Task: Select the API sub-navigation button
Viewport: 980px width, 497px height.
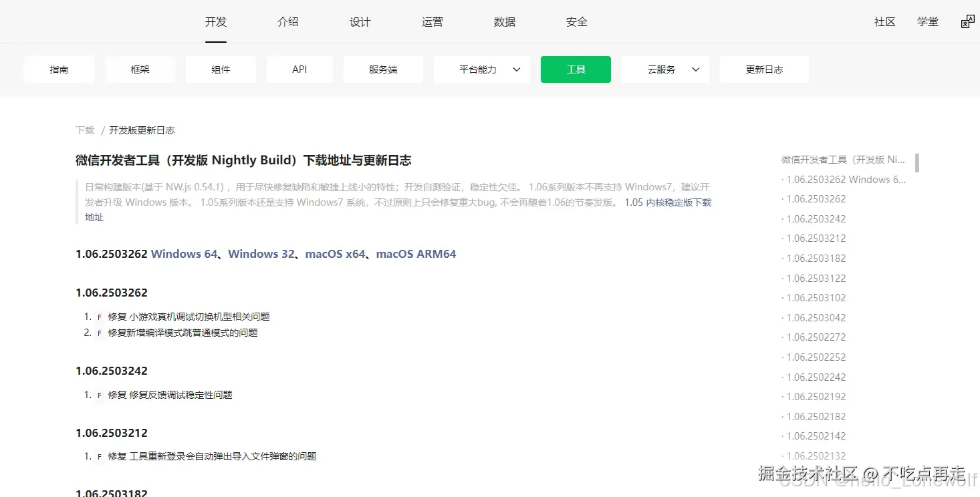Action: 299,69
